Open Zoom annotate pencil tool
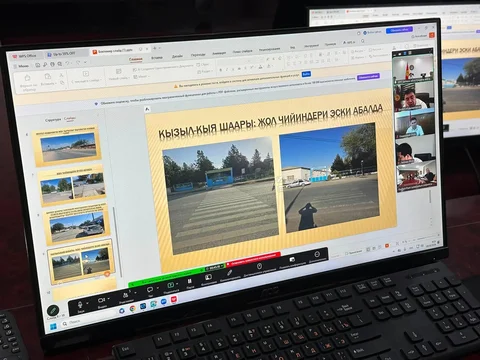This screenshot has width=480, height=360. point(229,274)
